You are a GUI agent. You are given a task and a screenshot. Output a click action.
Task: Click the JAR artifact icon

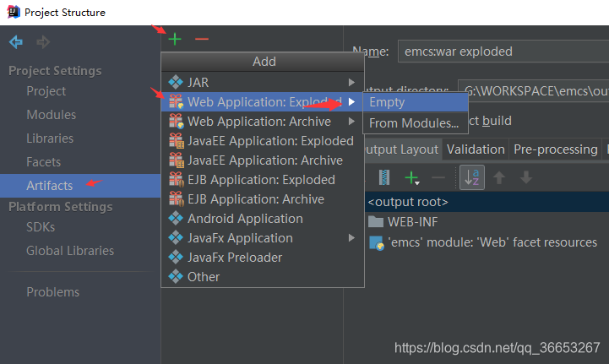[x=176, y=82]
